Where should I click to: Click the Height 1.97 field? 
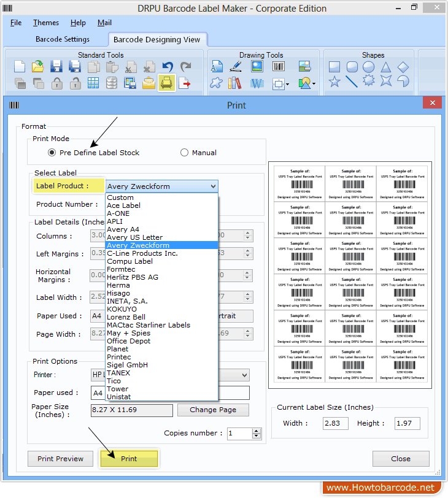click(407, 423)
